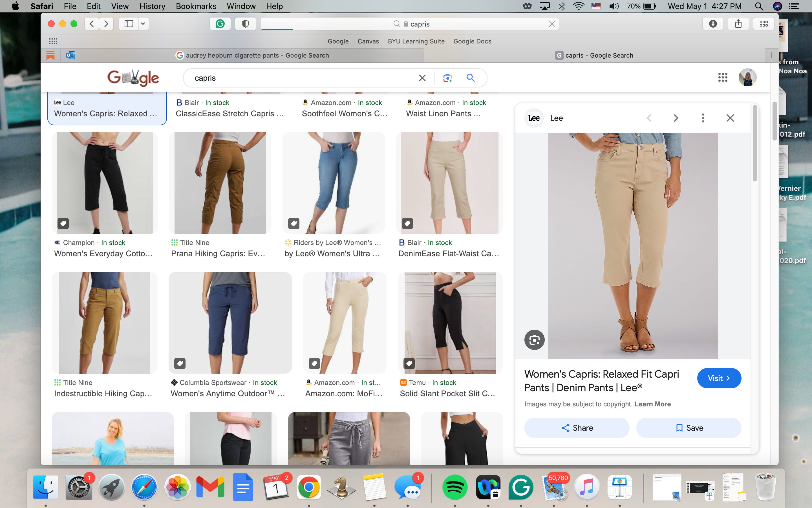Image resolution: width=812 pixels, height=508 pixels.
Task: Open more options in the preview panel
Action: click(703, 118)
